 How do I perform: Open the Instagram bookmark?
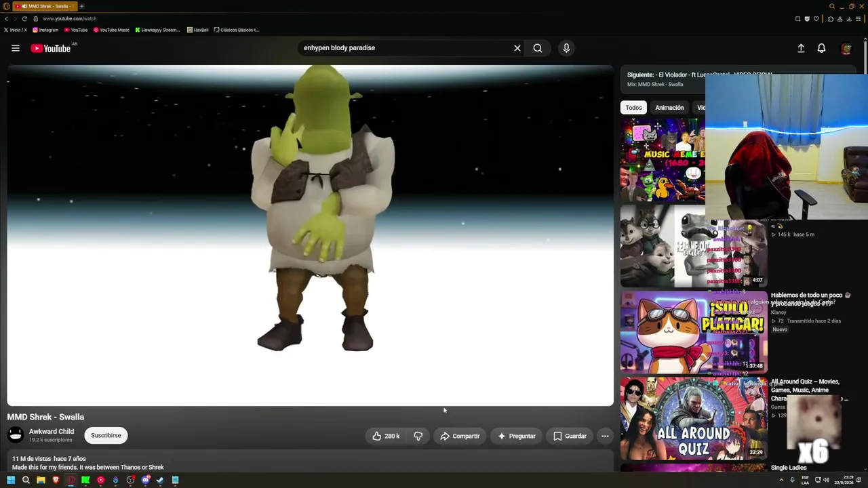[x=45, y=30]
